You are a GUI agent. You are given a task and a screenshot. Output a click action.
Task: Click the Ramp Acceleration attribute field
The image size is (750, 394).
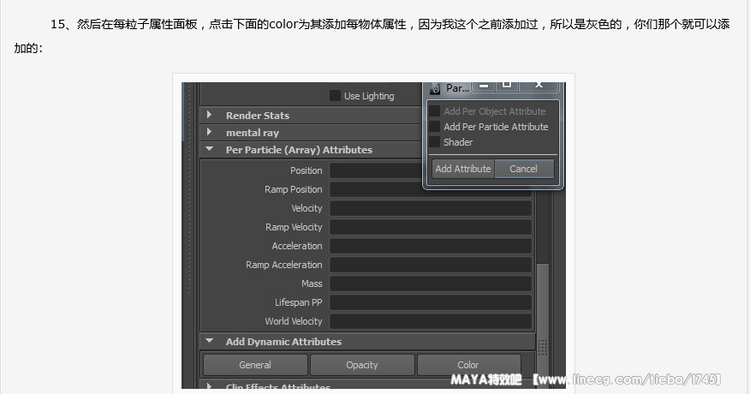[430, 264]
